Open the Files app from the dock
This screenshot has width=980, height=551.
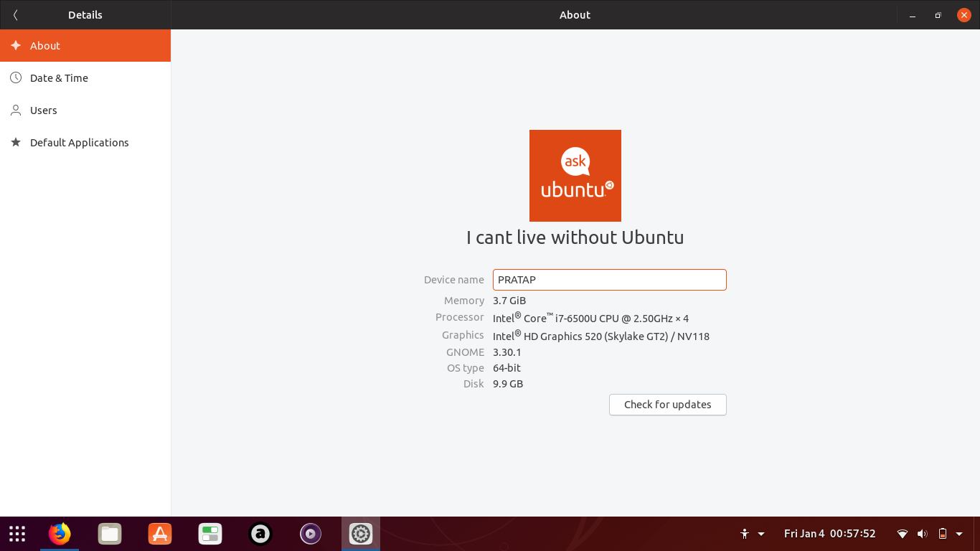coord(109,534)
